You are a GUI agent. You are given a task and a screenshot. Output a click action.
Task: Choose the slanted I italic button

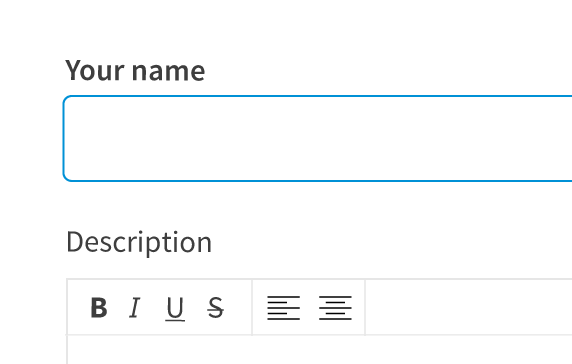tap(135, 308)
